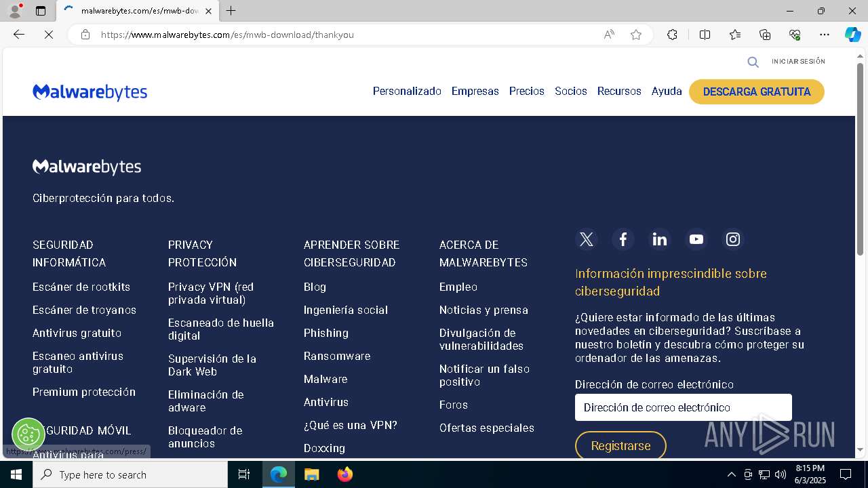868x488 pixels.
Task: Add this page to favorites star
Action: tap(636, 35)
